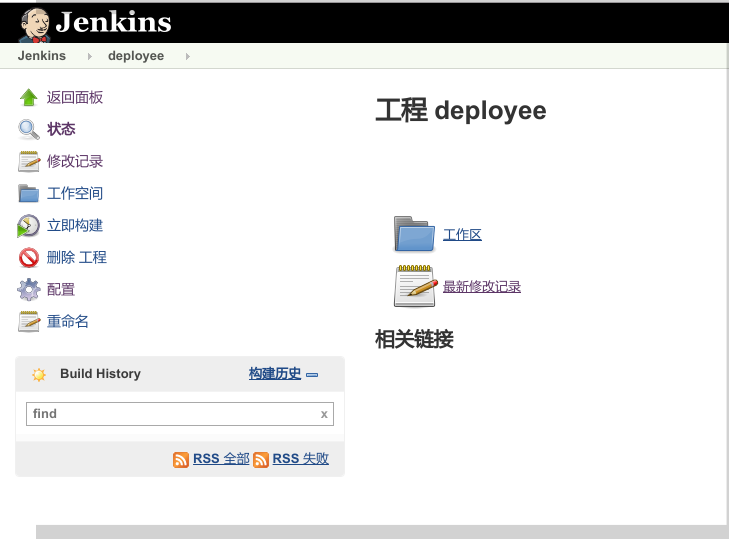Click the Jenkins breadcrumb link
The width and height of the screenshot is (729, 539).
pyautogui.click(x=42, y=56)
